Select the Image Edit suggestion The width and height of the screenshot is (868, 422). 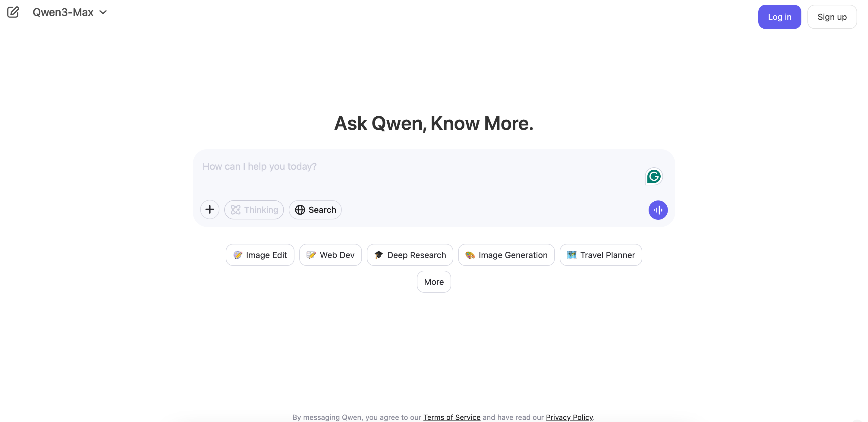coord(259,255)
